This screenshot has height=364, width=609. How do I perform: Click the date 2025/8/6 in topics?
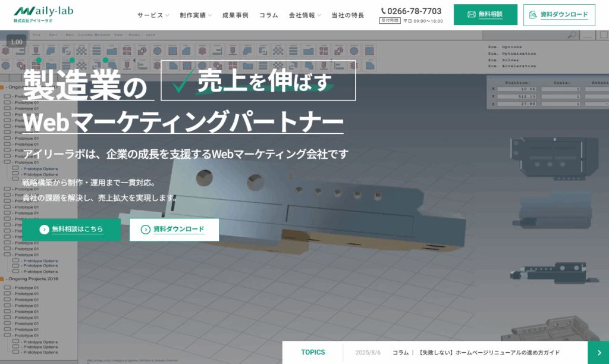(368, 353)
